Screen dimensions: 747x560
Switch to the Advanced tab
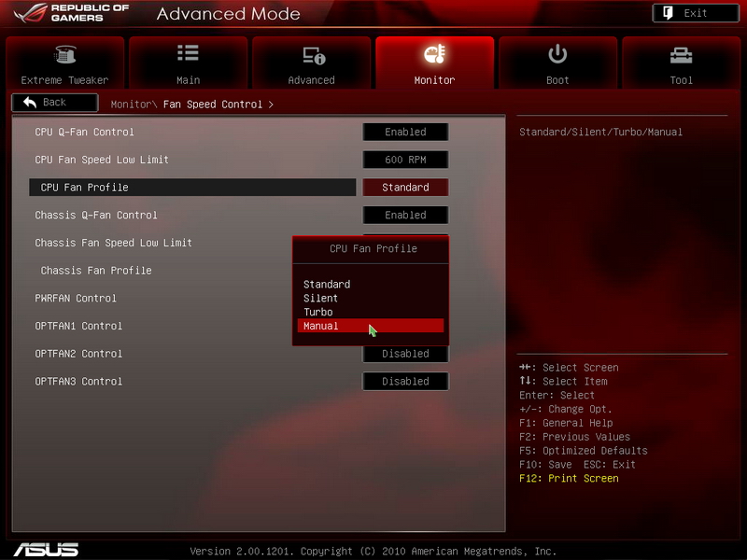(312, 63)
